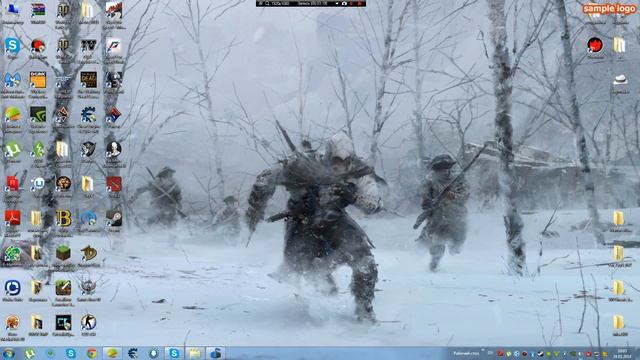Open the Minecraft launcher sword shortcut
The width and height of the screenshot is (640, 360).
click(63, 288)
